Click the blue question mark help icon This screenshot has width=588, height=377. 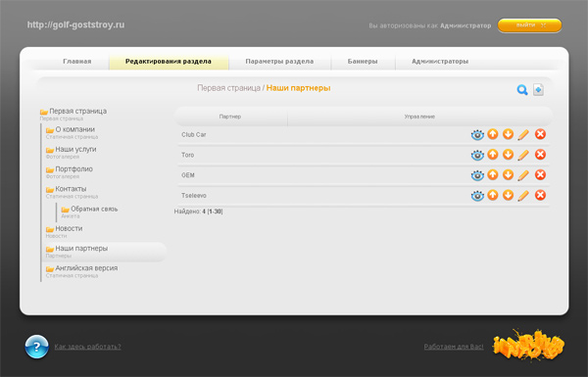click(37, 347)
